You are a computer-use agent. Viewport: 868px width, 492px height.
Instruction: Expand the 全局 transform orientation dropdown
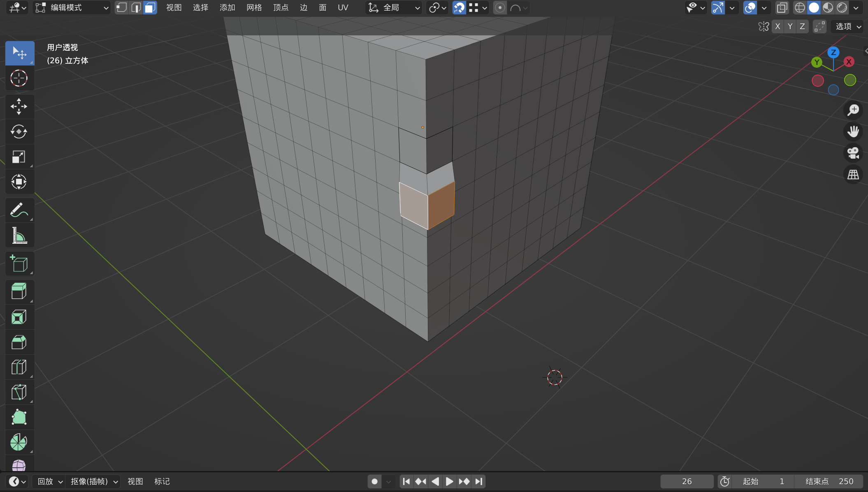pyautogui.click(x=394, y=8)
